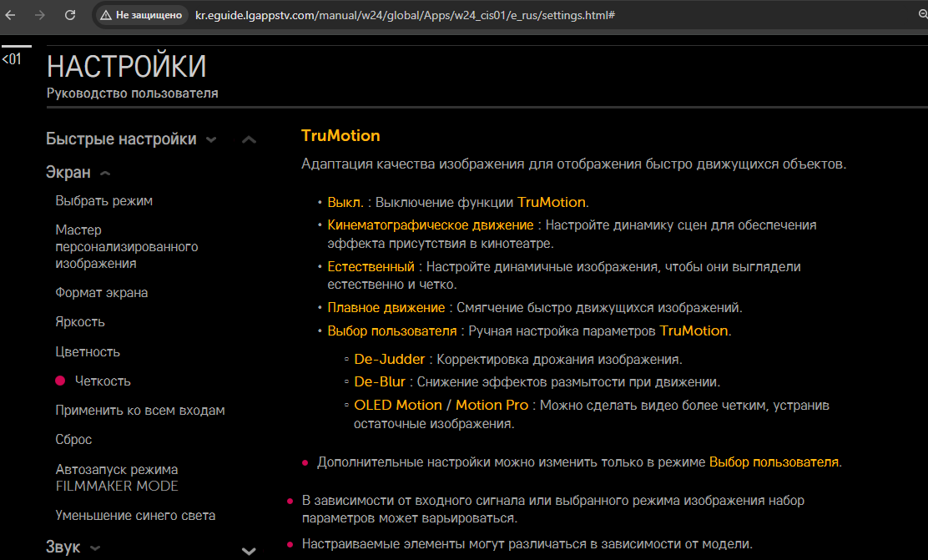Screen dimensions: 928x560
Task: Open Автозапуск режима FILMMAKER MODE
Action: tap(116, 477)
